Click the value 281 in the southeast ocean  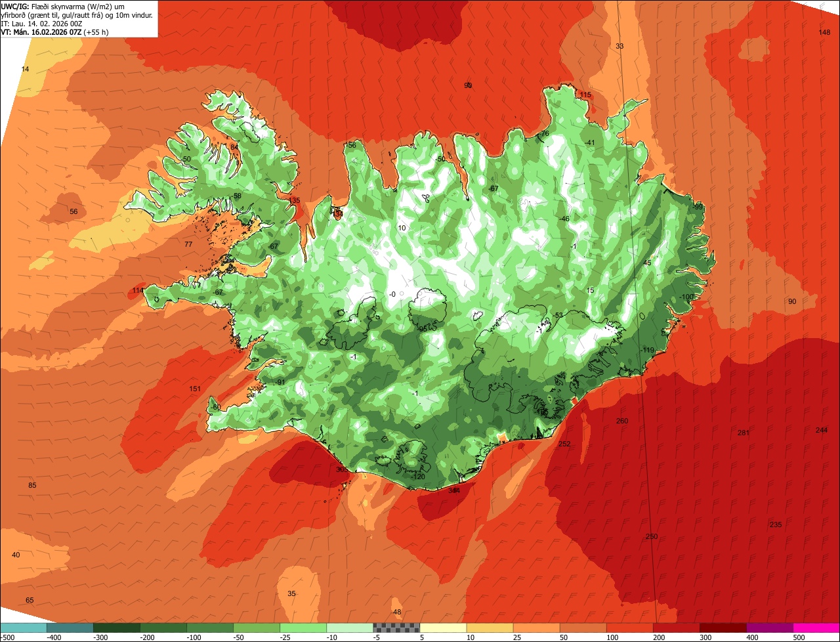tap(744, 433)
